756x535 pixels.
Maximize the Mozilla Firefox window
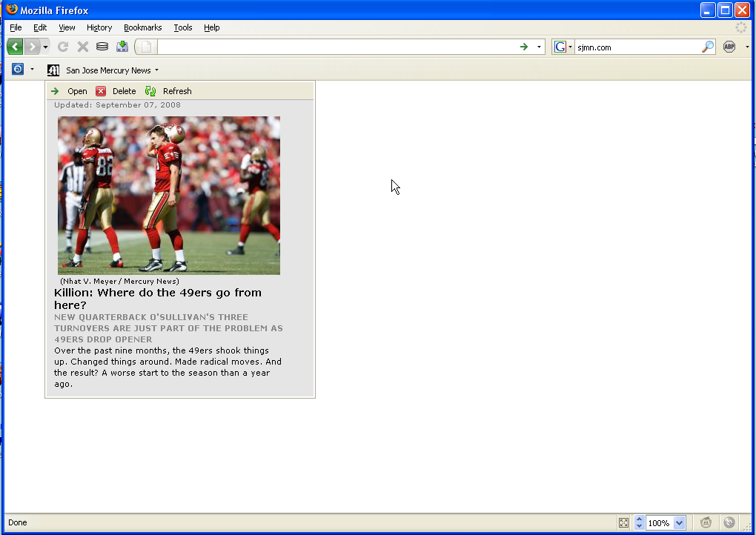(725, 10)
